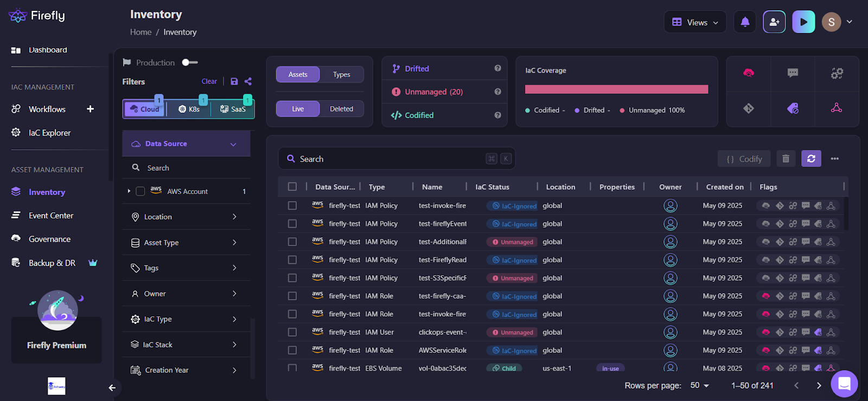Click the invite user icon button
Viewport: 868px width, 401px height.
click(774, 22)
